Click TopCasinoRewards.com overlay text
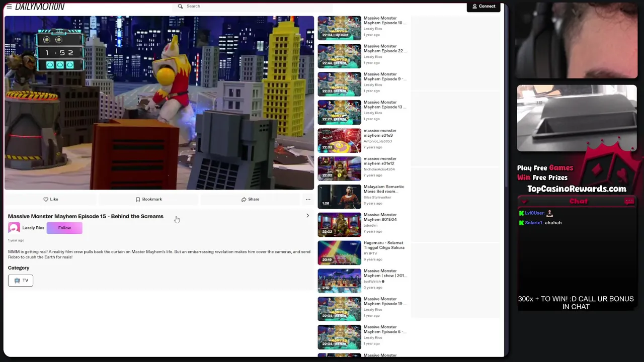 [577, 189]
